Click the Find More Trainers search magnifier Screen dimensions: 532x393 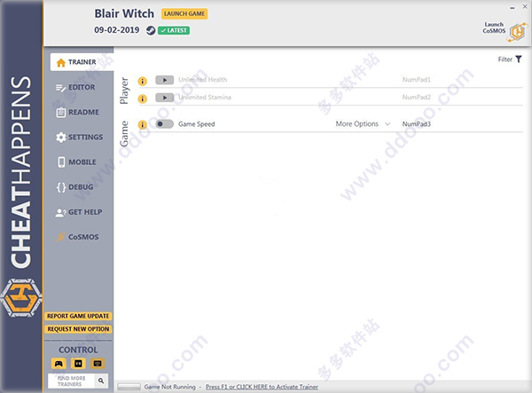tap(101, 381)
